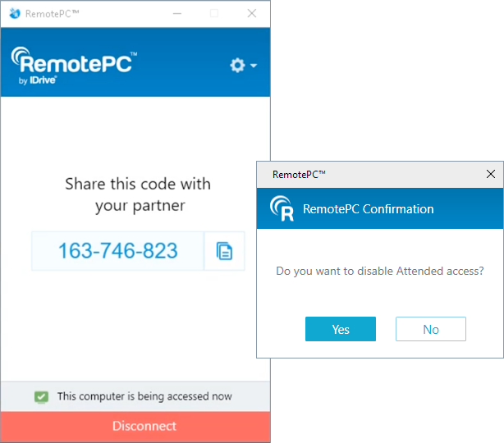This screenshot has height=443, width=504.
Task: Minimize the main RemotePC window
Action: tap(176, 13)
